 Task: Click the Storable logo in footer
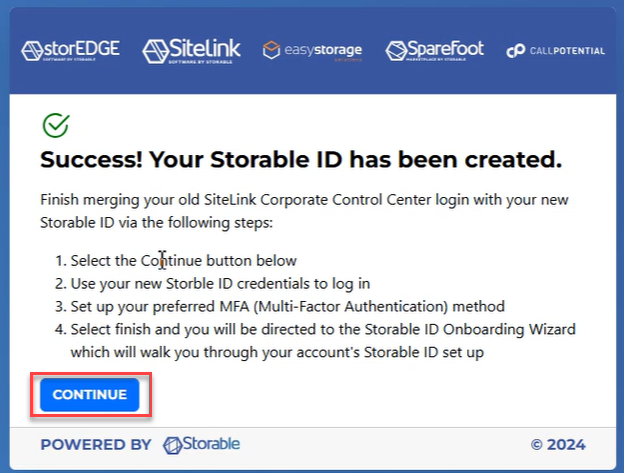[201, 445]
